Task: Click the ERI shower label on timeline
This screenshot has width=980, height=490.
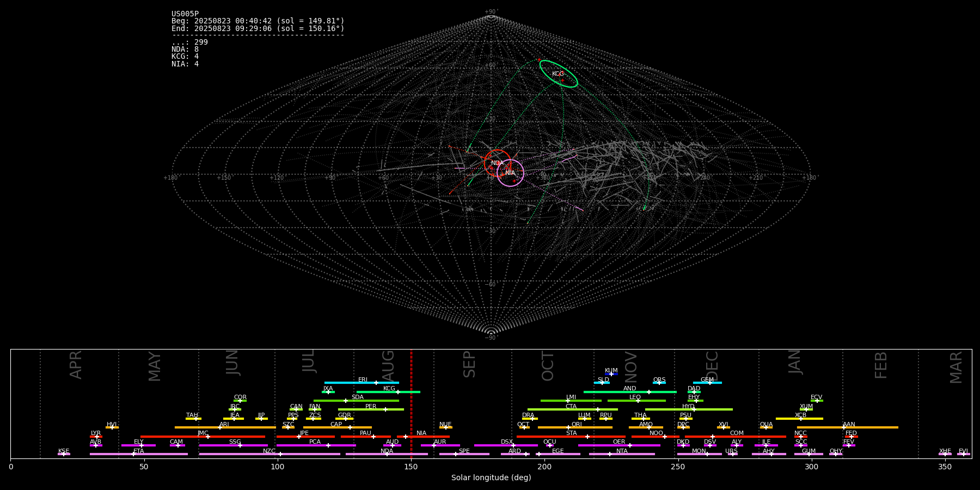Action: pos(363,380)
